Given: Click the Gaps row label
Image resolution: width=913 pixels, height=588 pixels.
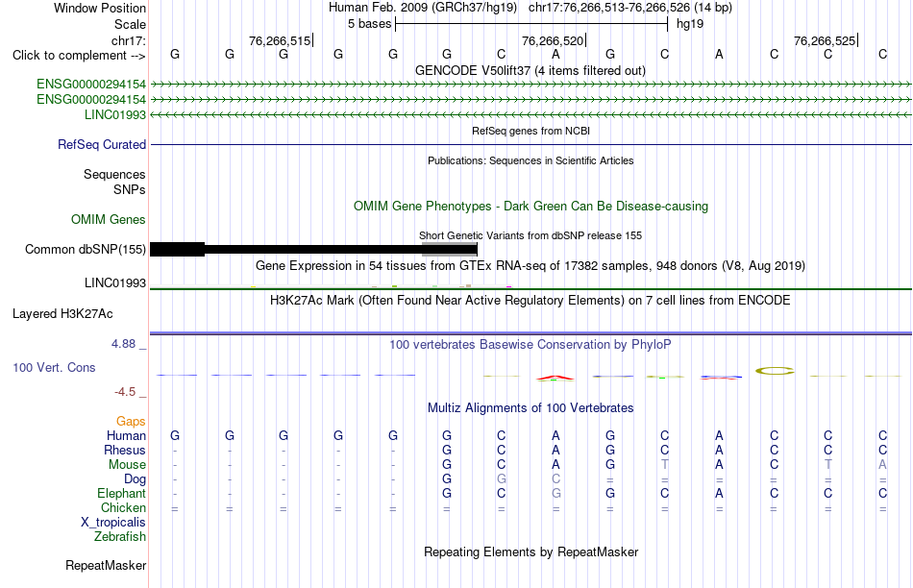Looking at the screenshot, I should point(131,421).
